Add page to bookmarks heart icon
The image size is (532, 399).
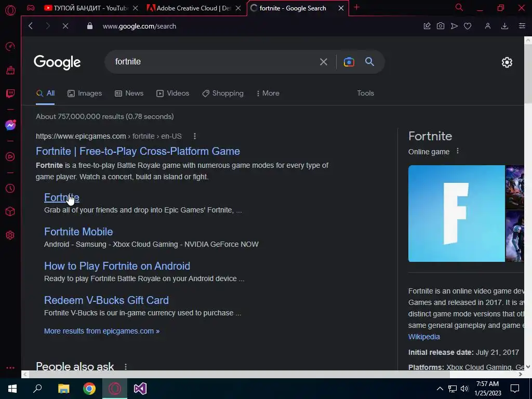coord(468,26)
